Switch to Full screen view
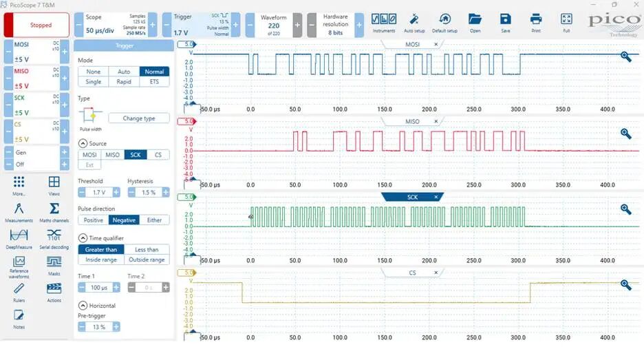644x349 pixels. tap(566, 23)
